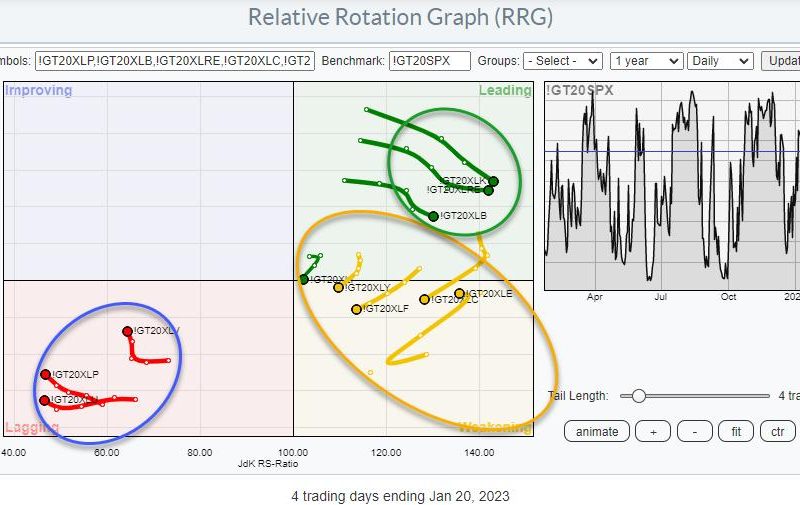800x505 pixels.
Task: Click the !GT20XLP red data point
Action: point(45,374)
